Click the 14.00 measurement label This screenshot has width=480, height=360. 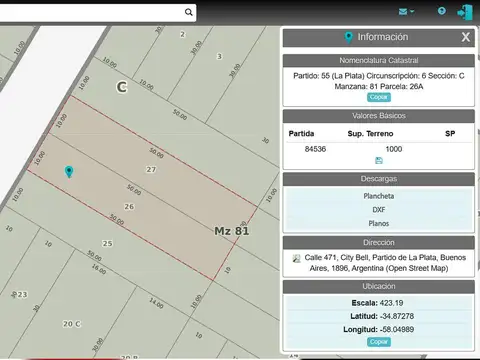click(x=156, y=303)
